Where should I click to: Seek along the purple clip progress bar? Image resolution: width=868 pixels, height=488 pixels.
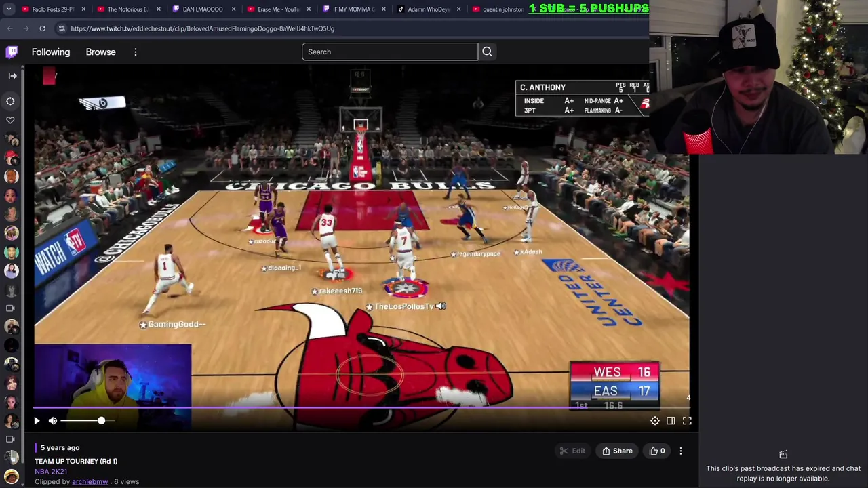(362, 408)
